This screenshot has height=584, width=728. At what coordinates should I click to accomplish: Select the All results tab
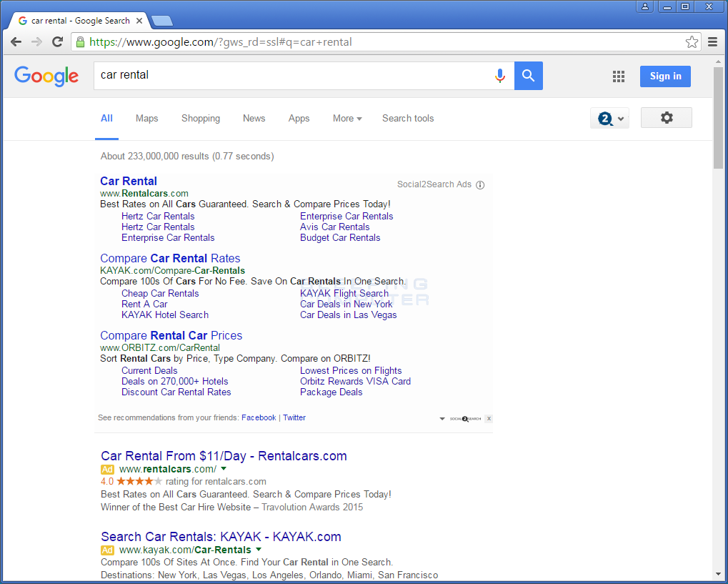[106, 119]
